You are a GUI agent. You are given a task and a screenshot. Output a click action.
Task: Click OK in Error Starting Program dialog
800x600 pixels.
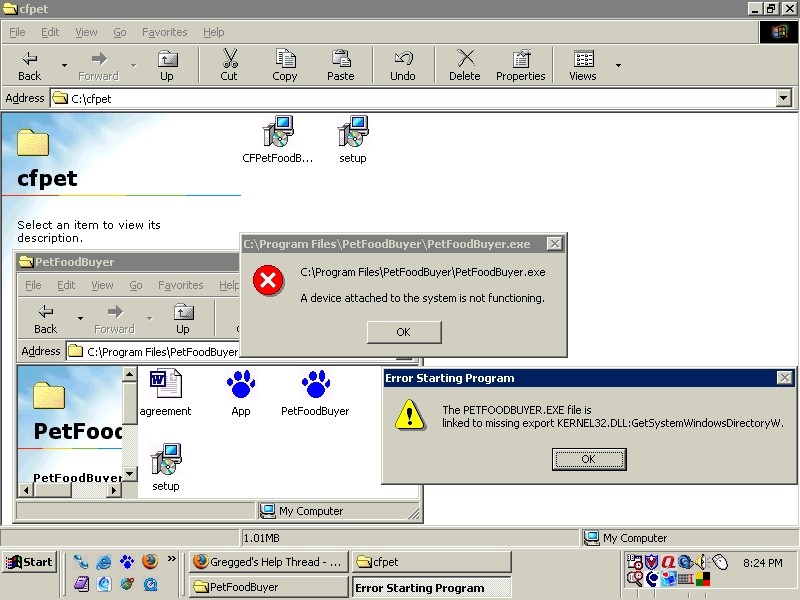pyautogui.click(x=588, y=459)
